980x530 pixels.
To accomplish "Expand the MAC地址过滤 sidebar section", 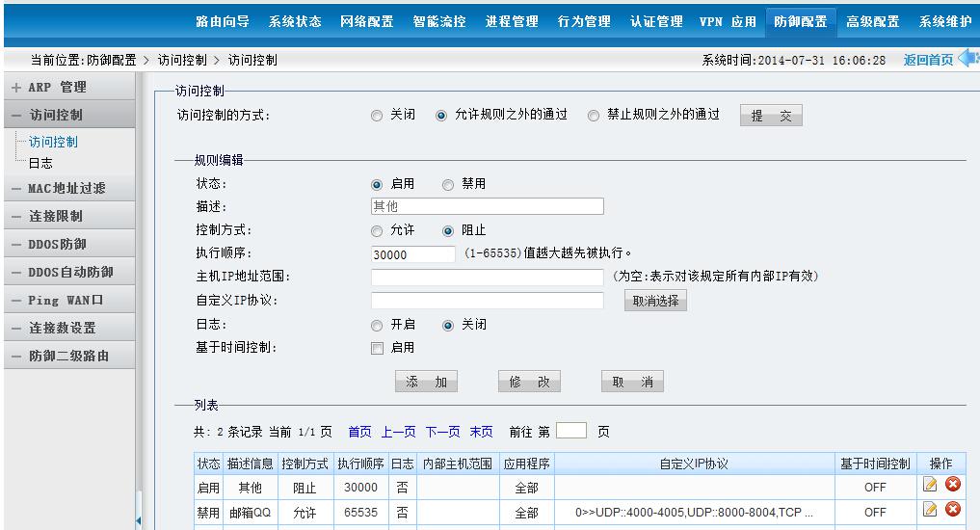I will [x=67, y=188].
